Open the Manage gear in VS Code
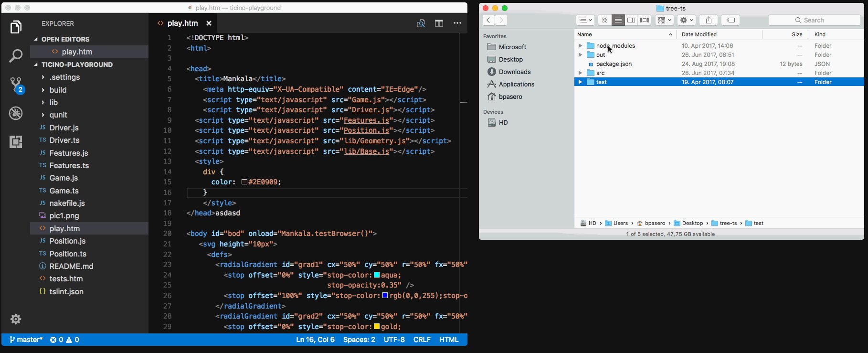Viewport: 868px width, 353px height. (x=16, y=319)
